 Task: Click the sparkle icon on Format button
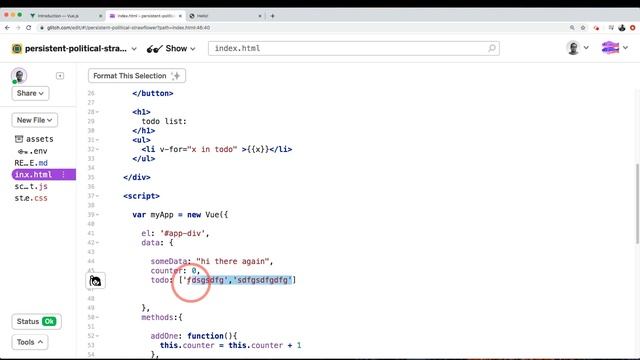tap(176, 76)
